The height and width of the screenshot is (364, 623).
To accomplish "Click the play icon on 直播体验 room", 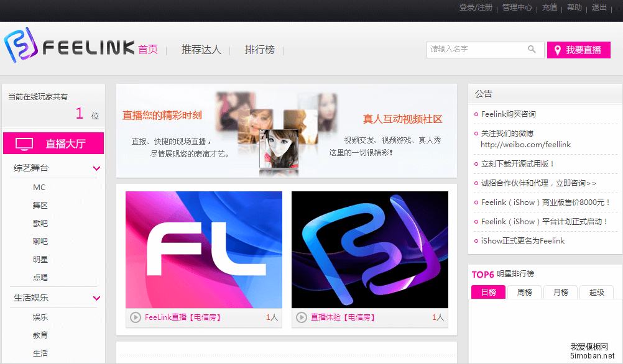I will pyautogui.click(x=301, y=317).
